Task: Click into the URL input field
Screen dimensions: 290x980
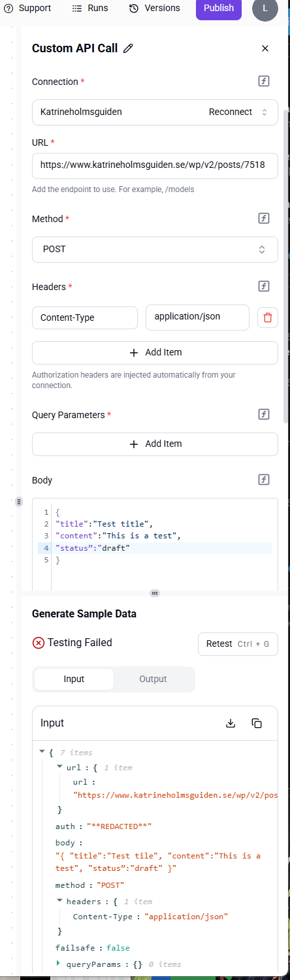Action: (155, 165)
